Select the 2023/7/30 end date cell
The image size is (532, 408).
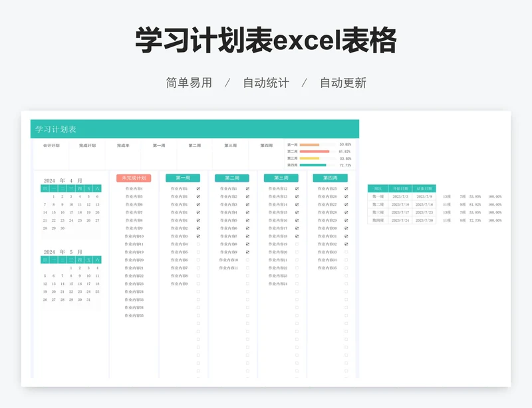pyautogui.click(x=424, y=220)
